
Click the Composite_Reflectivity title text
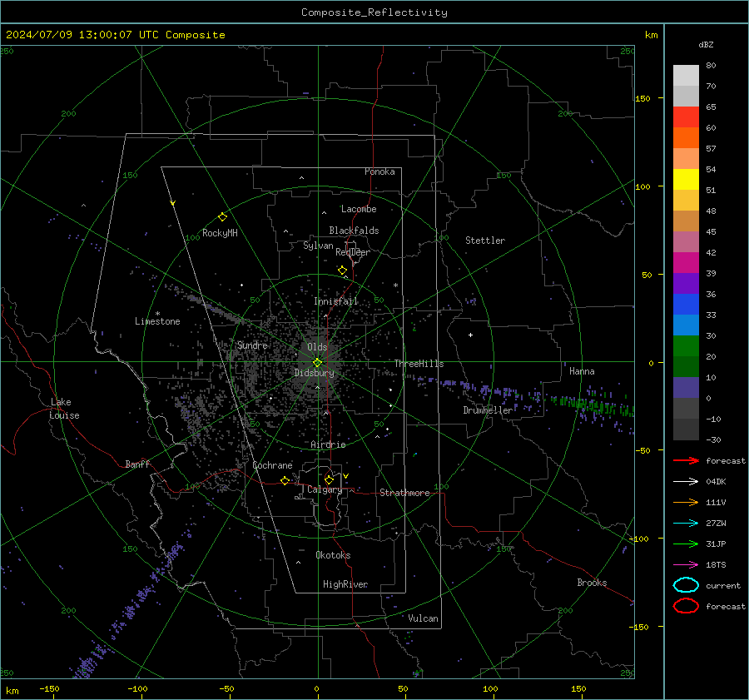tap(374, 12)
